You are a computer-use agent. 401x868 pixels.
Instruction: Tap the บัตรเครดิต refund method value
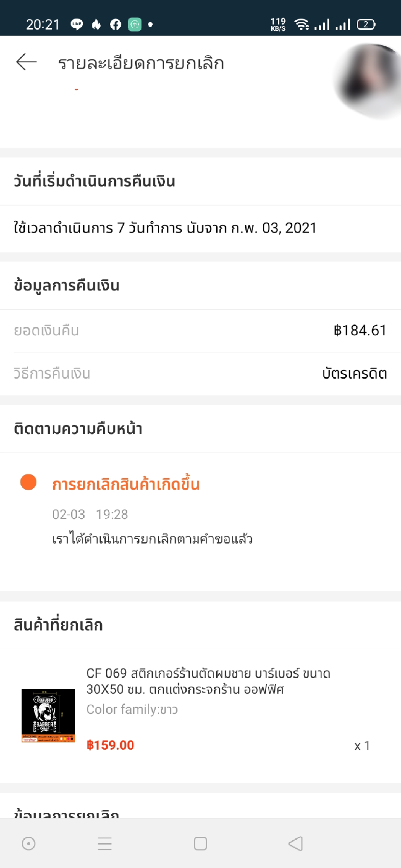[x=354, y=374]
